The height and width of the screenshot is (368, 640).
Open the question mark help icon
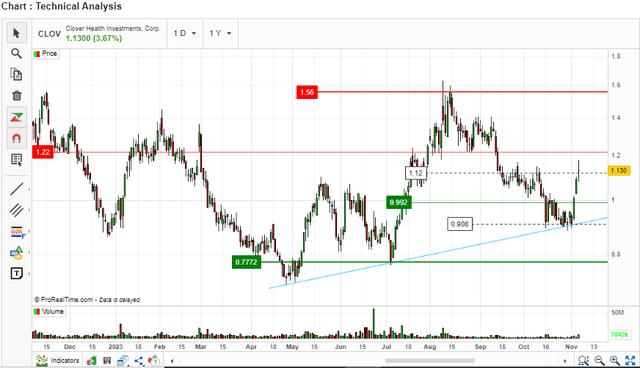[x=154, y=361]
